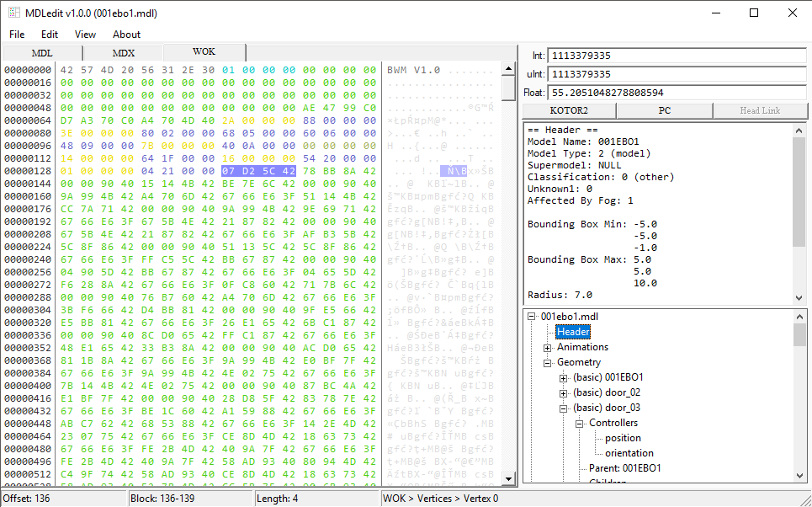Expand the (basic) door_02 node

click(563, 392)
